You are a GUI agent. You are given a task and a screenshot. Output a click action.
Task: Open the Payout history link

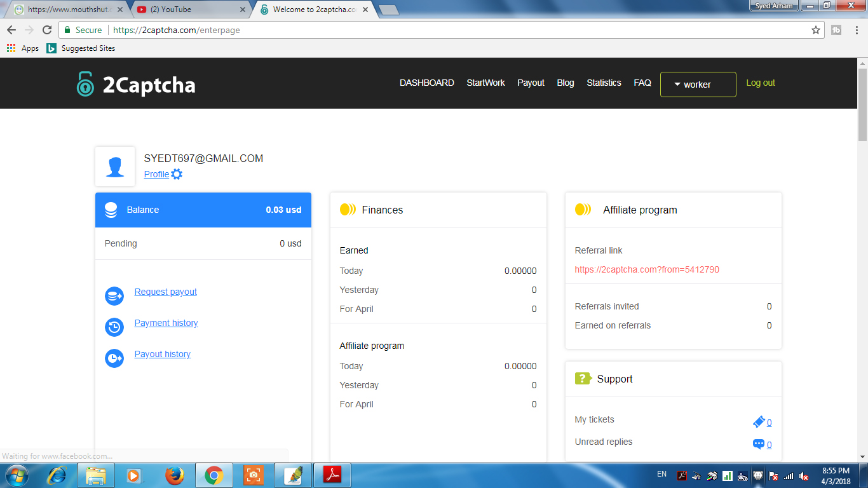pos(163,354)
